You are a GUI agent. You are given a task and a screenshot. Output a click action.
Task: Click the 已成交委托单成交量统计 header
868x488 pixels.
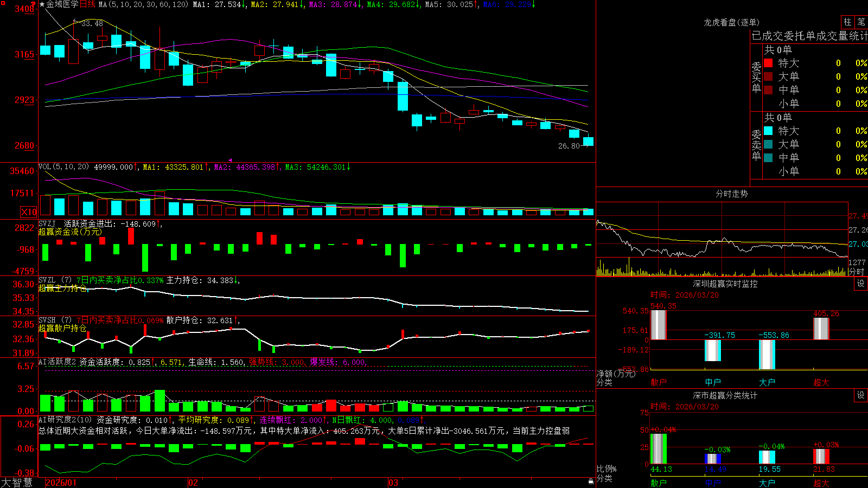[x=809, y=36]
